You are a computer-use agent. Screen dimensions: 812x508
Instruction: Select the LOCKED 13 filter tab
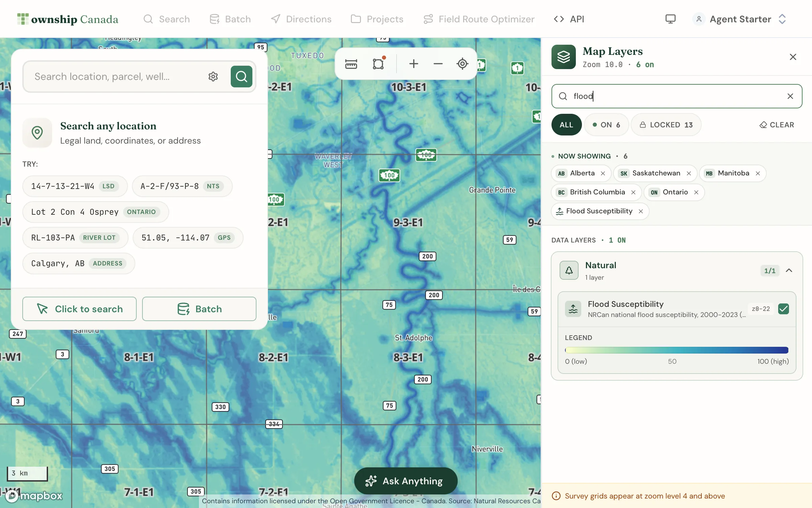(x=666, y=125)
